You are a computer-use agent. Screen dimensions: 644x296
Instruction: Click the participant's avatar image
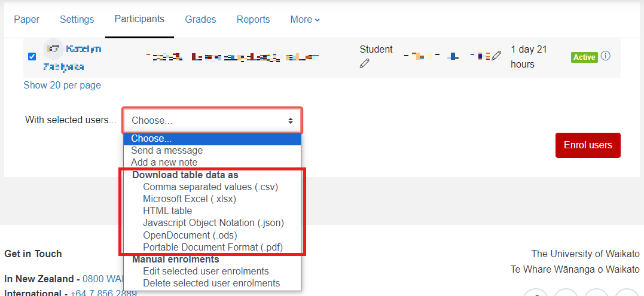coord(53,49)
